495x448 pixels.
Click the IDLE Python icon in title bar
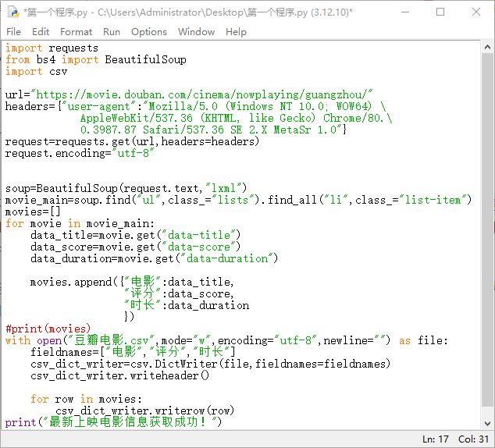click(12, 12)
